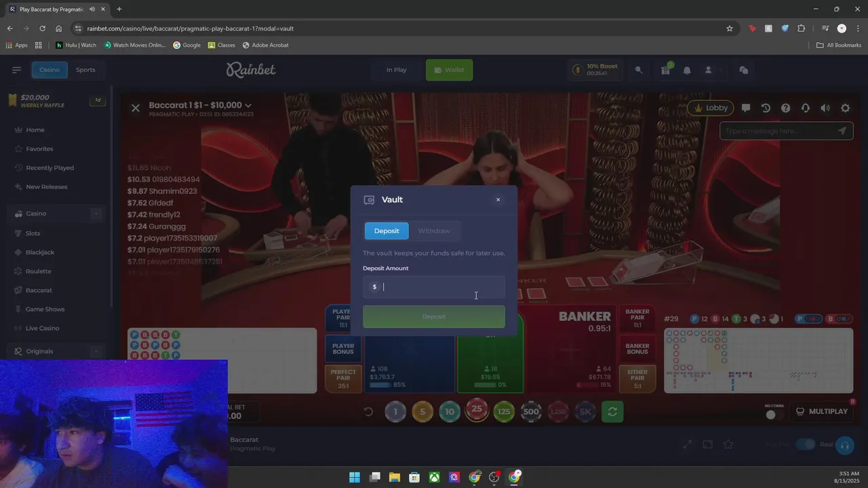Select the 1 chip

[x=395, y=411]
